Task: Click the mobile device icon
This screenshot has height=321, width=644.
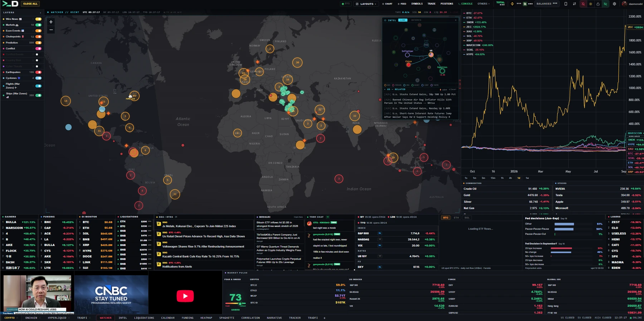Action: [x=566, y=4]
